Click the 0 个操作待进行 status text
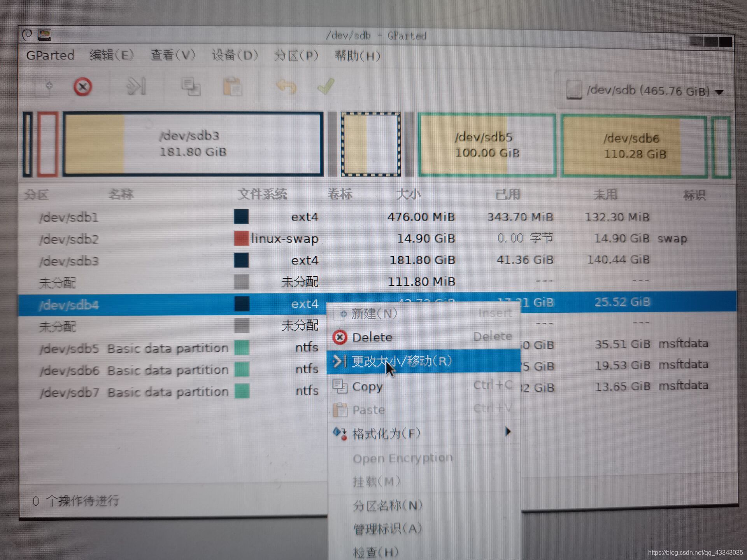The width and height of the screenshot is (747, 560). [x=75, y=500]
